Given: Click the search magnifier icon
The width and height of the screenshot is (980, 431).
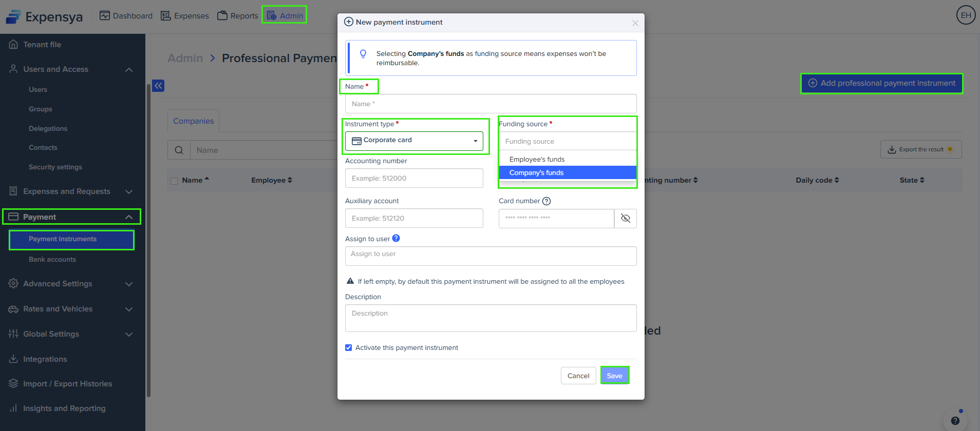Looking at the screenshot, I should (x=179, y=150).
